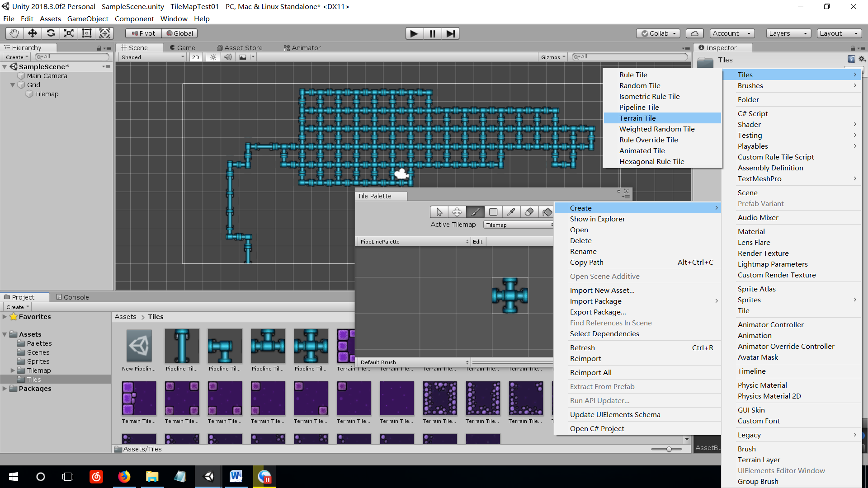
Task: Choose the tile palette eraser tool
Action: (x=529, y=212)
